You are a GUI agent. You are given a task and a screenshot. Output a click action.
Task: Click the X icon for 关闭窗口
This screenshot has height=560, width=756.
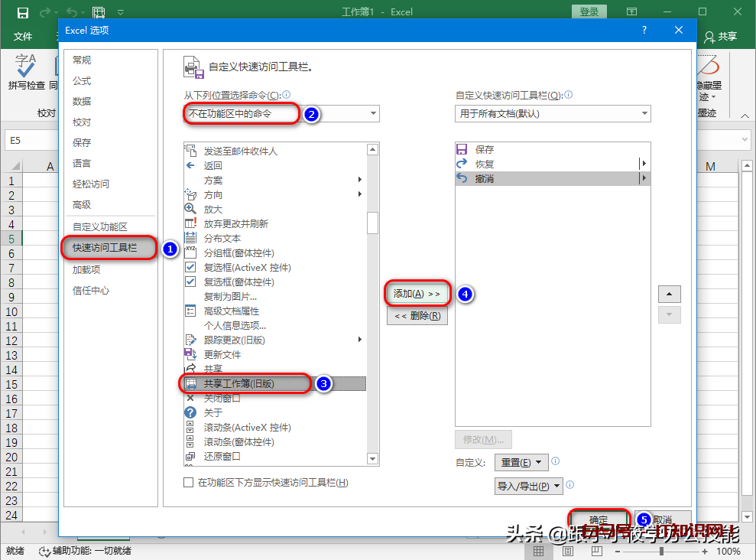coord(190,398)
